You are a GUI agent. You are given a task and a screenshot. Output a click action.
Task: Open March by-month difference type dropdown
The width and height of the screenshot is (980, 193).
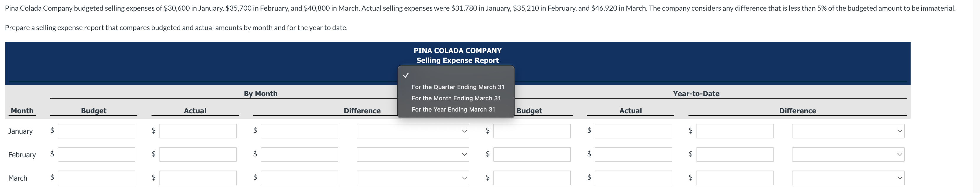(x=413, y=178)
